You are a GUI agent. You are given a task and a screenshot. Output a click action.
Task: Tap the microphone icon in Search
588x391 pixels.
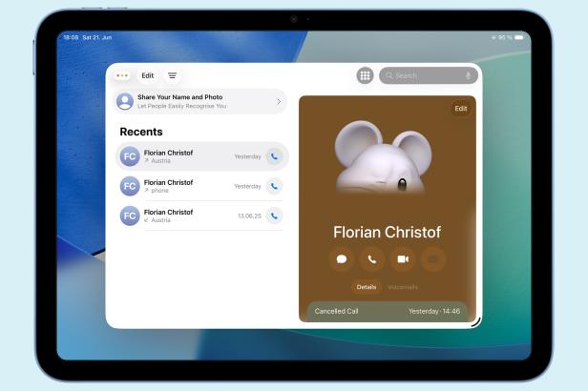pyautogui.click(x=468, y=75)
